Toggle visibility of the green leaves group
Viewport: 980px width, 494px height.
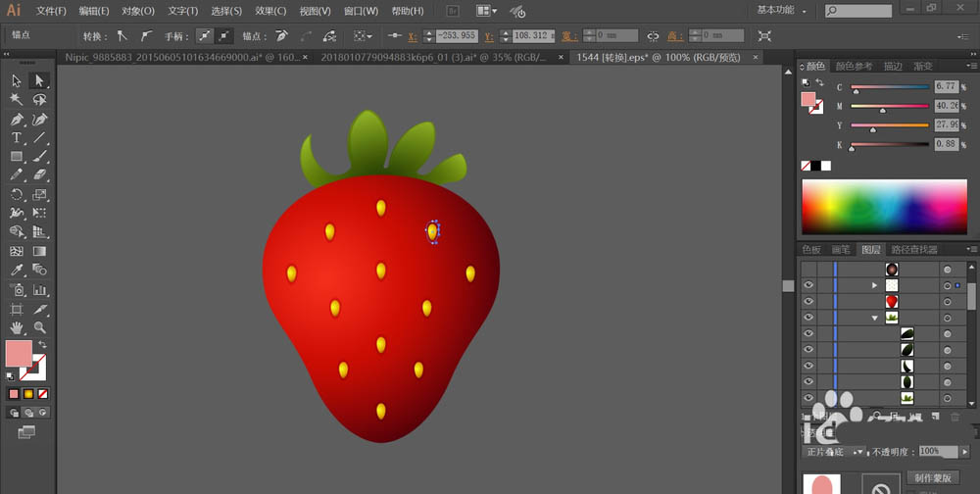coord(808,319)
